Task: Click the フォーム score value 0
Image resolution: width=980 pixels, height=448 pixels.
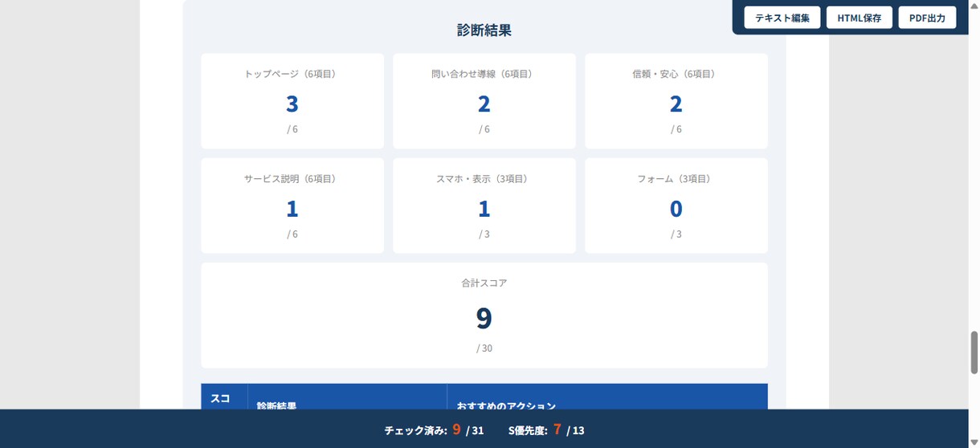Action: click(x=676, y=209)
